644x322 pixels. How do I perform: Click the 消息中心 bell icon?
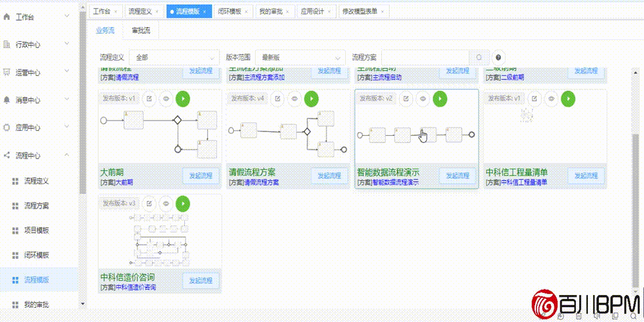tap(6, 100)
